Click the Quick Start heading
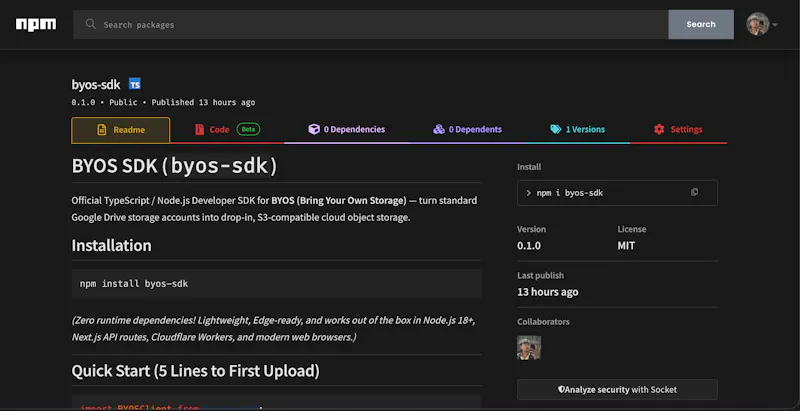 (x=195, y=371)
